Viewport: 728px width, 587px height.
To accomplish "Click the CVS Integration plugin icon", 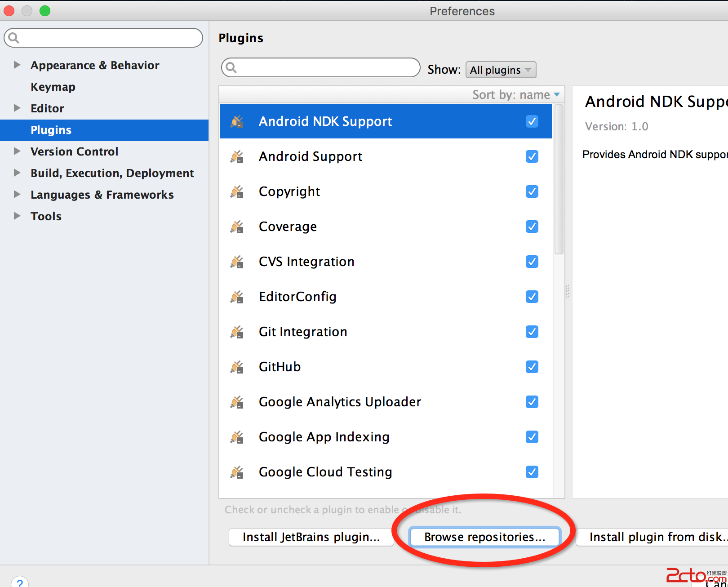I will pos(237,262).
